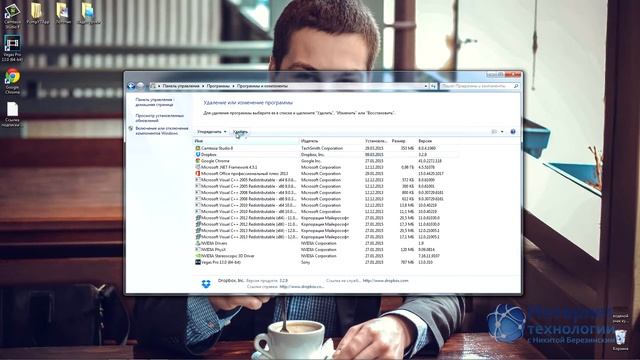Click Google Inc. publisher cell

[311, 161]
